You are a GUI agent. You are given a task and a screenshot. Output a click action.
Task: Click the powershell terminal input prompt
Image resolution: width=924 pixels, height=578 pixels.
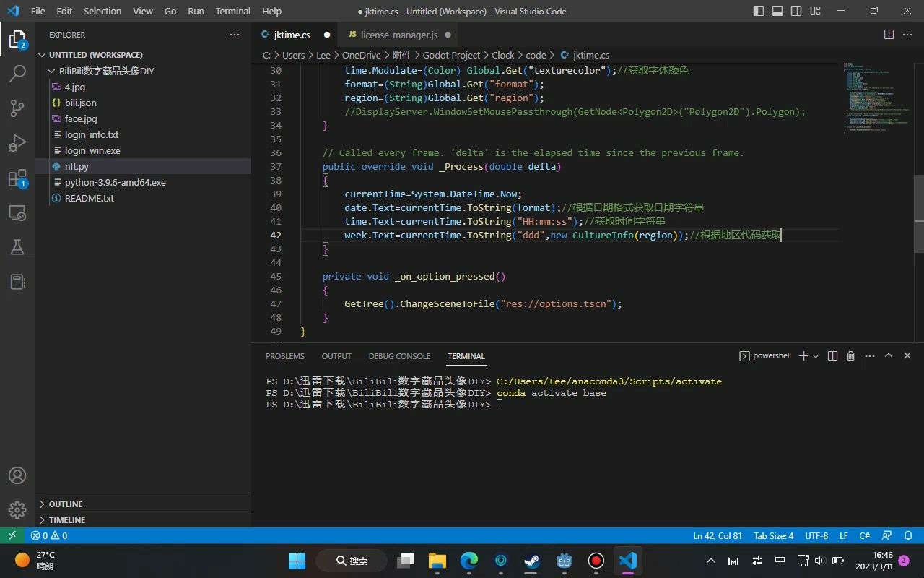point(500,405)
